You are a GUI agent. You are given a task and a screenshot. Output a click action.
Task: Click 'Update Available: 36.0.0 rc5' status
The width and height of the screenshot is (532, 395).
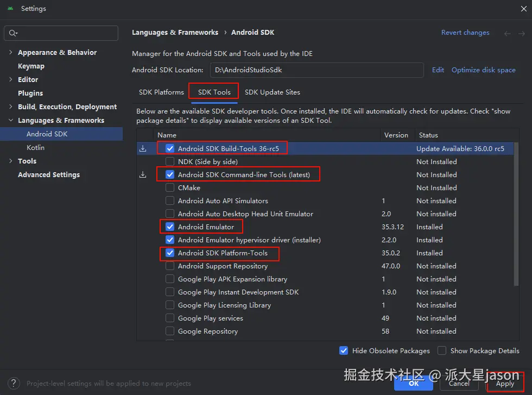(460, 148)
